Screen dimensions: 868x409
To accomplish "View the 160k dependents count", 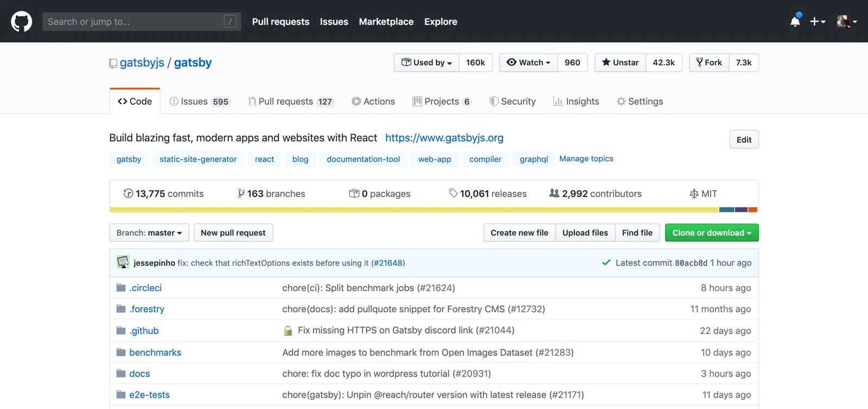I will (x=476, y=62).
